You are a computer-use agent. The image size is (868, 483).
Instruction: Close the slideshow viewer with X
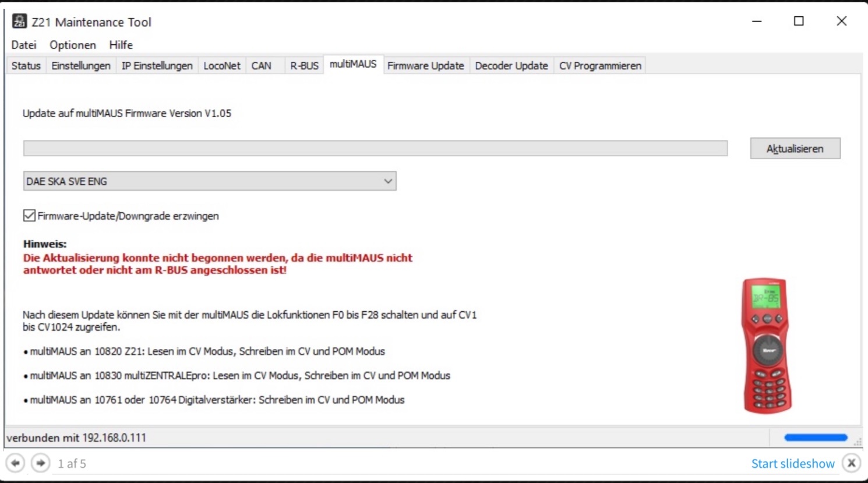(852, 463)
